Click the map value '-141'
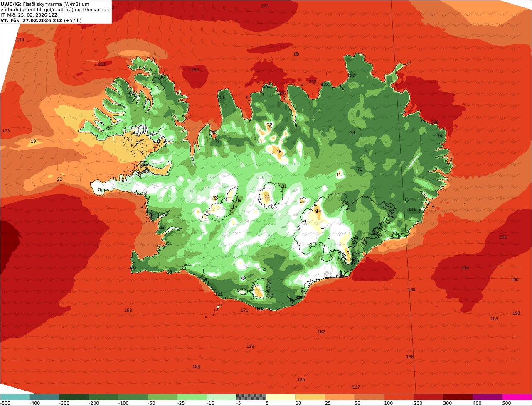532x406 pixels. pos(411,209)
